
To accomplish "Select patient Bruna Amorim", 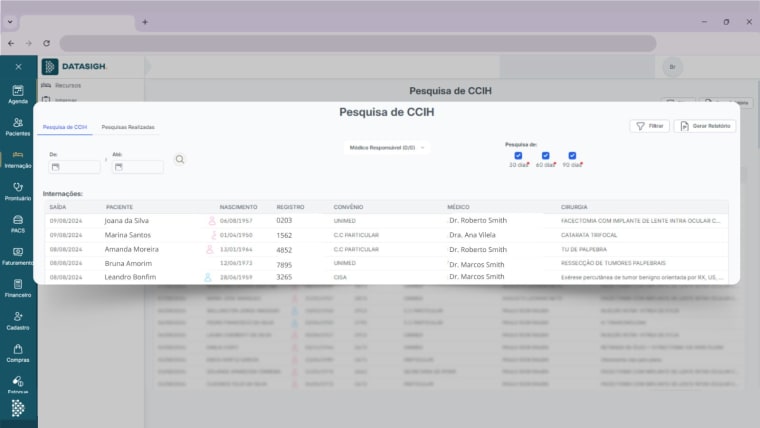I will click(x=128, y=263).
